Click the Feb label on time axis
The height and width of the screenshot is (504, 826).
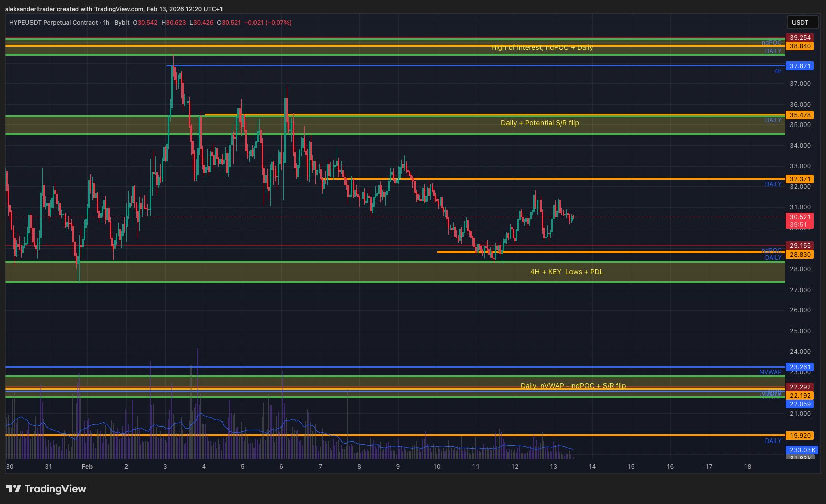[87, 467]
